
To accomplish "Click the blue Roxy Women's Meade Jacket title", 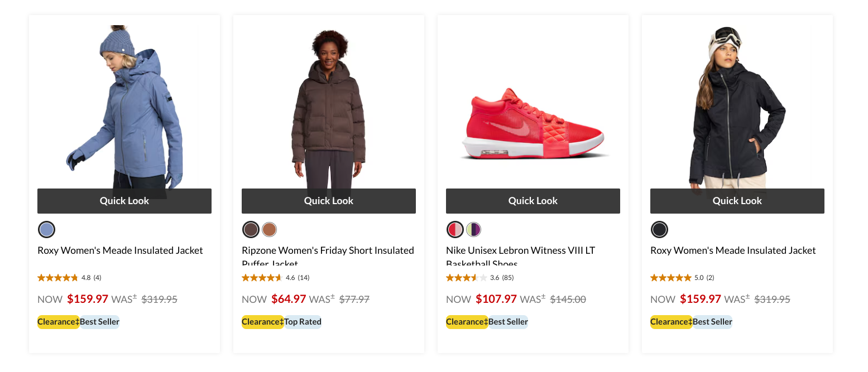I will pos(120,250).
